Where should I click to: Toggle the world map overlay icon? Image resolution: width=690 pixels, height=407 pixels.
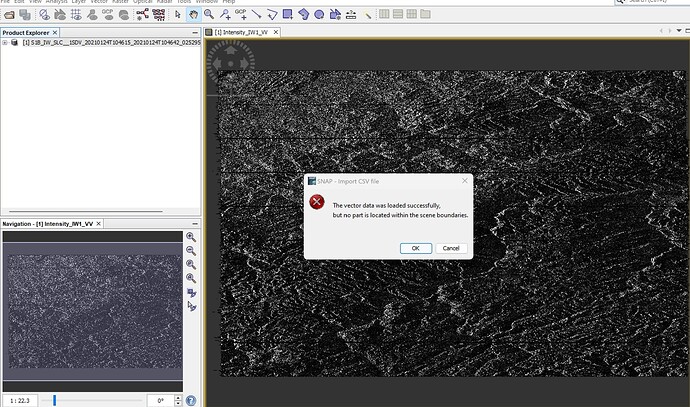pyautogui.click(x=124, y=15)
